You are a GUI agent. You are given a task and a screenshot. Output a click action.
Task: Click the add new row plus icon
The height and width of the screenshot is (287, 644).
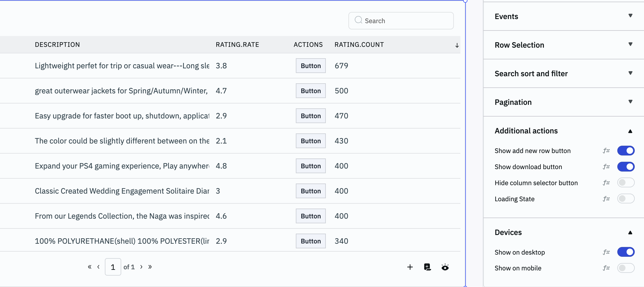point(410,267)
